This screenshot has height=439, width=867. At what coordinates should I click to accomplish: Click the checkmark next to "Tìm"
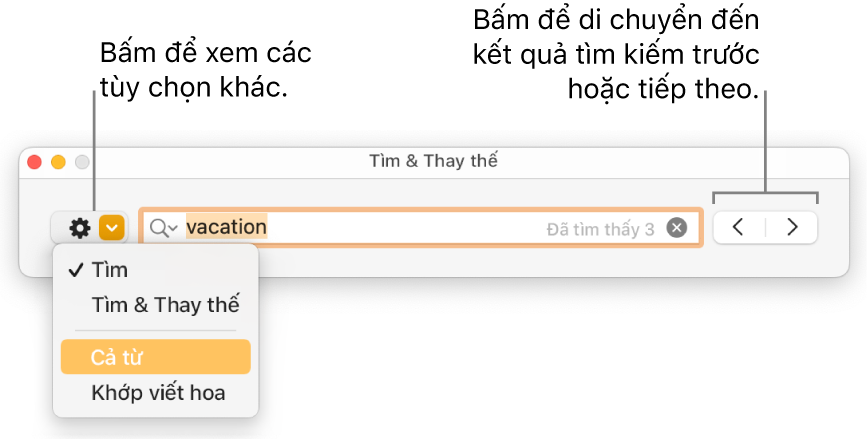coord(75,270)
